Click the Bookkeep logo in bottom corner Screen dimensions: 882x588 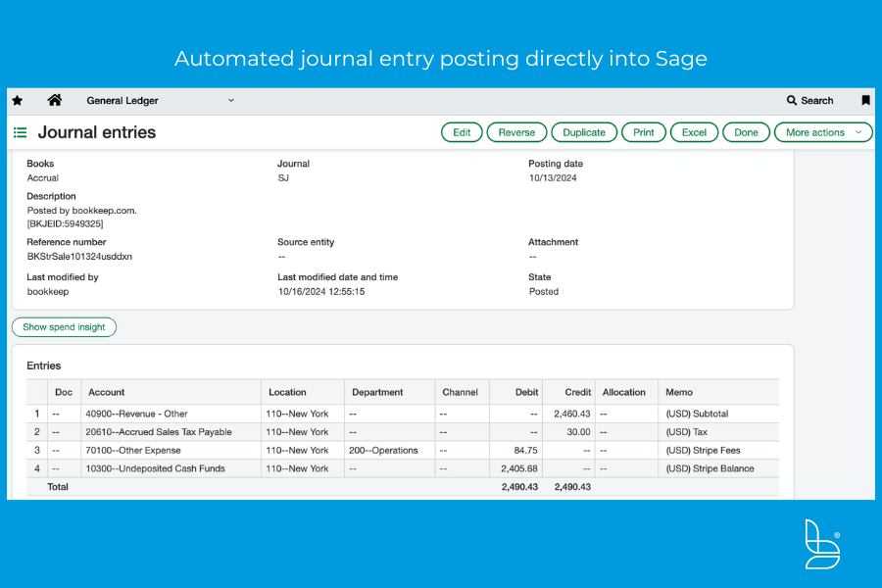point(821,544)
